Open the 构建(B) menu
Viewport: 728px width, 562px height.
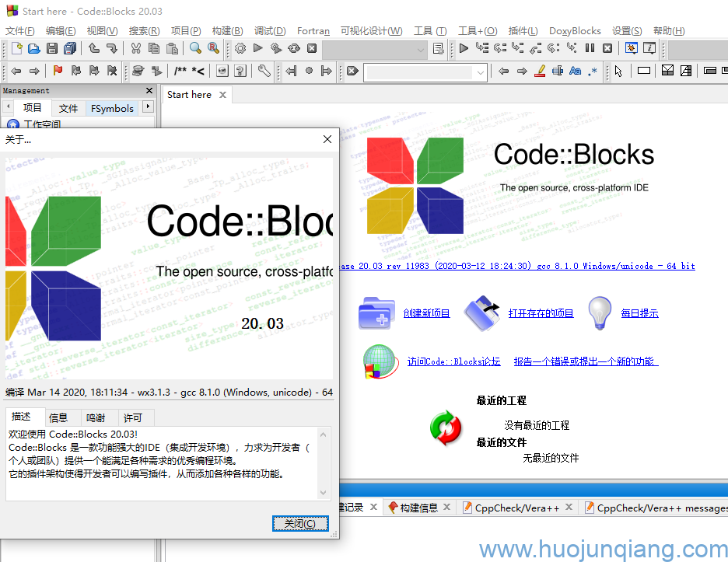click(227, 31)
